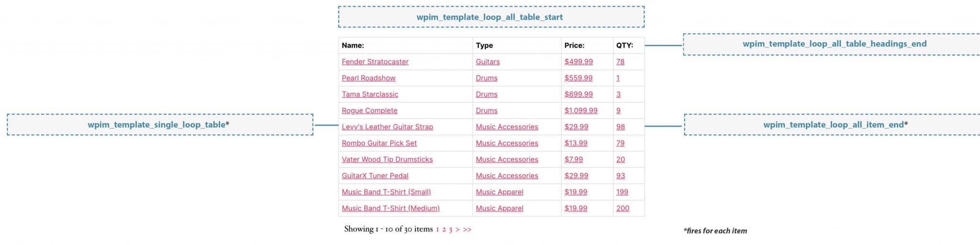Open the $499.99 price link
Image resolution: width=980 pixels, height=245 pixels.
point(579,62)
